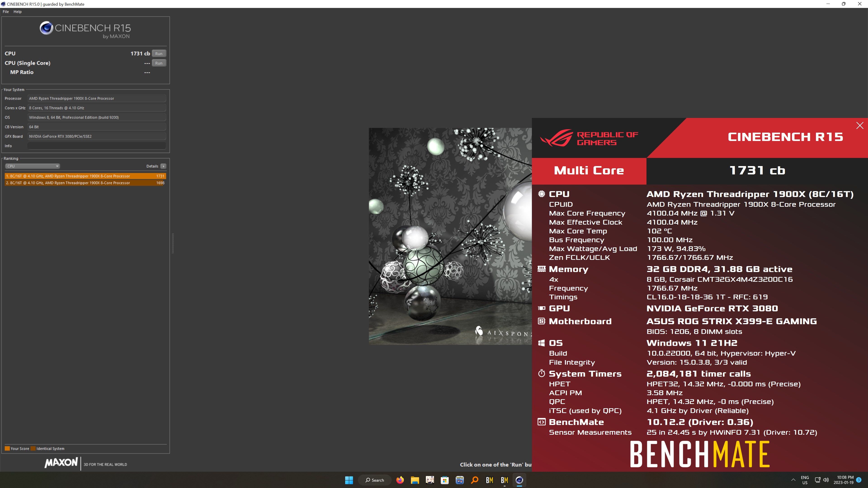The width and height of the screenshot is (868, 488).
Task: Click the GFX Board field value
Action: (x=97, y=136)
